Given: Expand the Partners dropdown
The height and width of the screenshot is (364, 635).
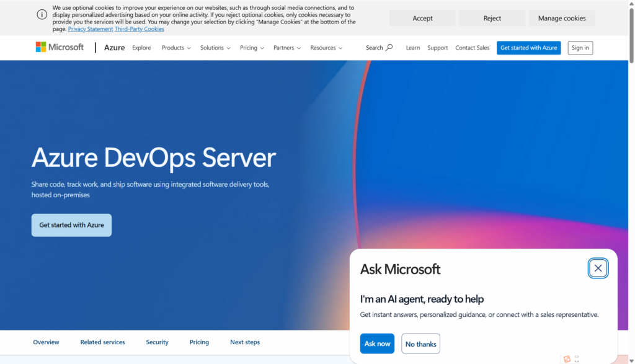Looking at the screenshot, I should pyautogui.click(x=286, y=48).
